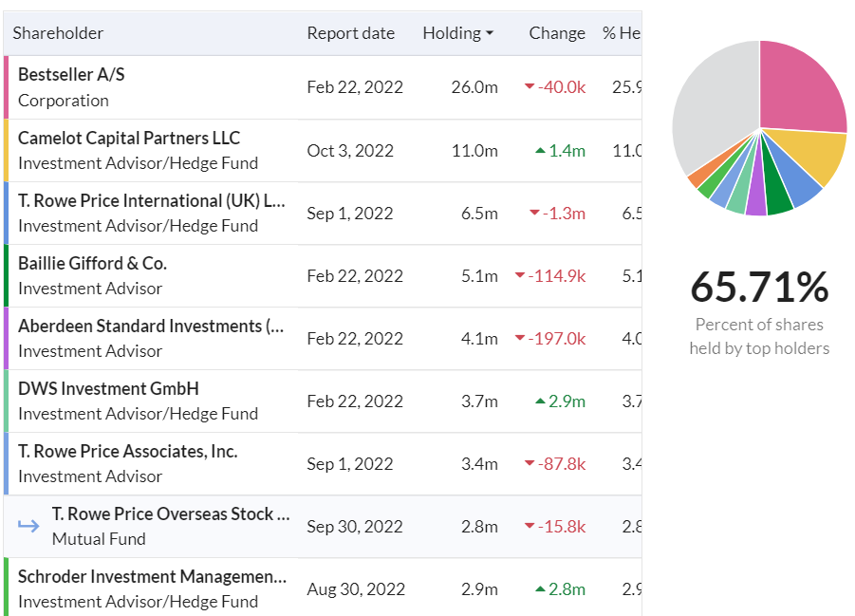The image size is (855, 616).
Task: Click the 11.0m holding value
Action: coord(474,151)
